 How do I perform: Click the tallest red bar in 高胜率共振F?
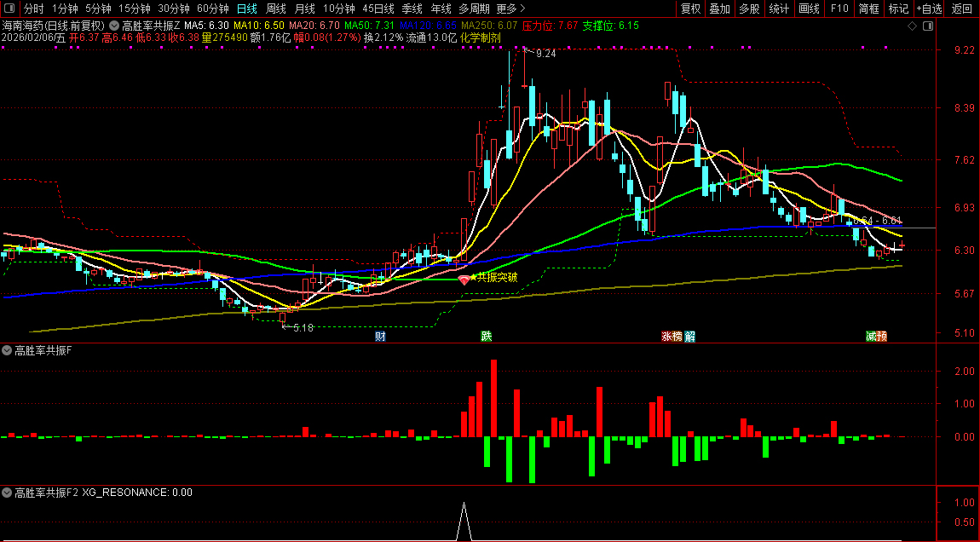(x=493, y=398)
